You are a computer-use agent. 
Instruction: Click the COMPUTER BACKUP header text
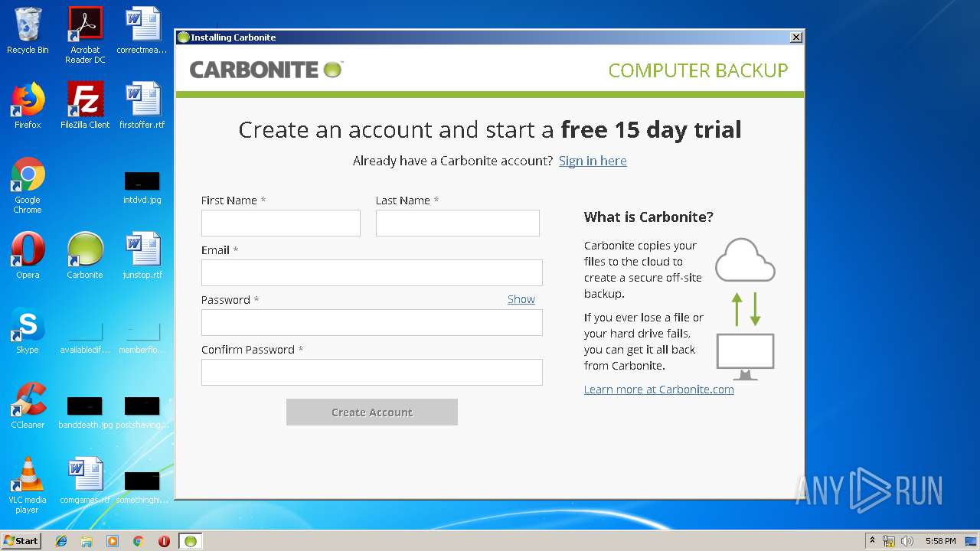[x=698, y=70]
